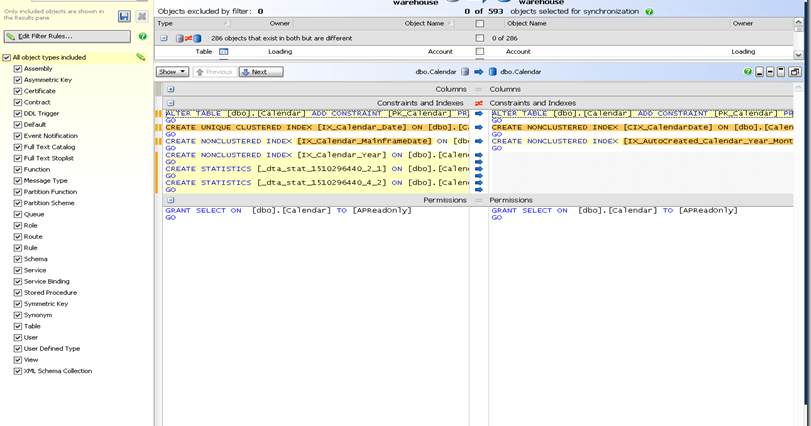The height and width of the screenshot is (426, 811).
Task: Click green help icon next to synchronization count
Action: [650, 12]
